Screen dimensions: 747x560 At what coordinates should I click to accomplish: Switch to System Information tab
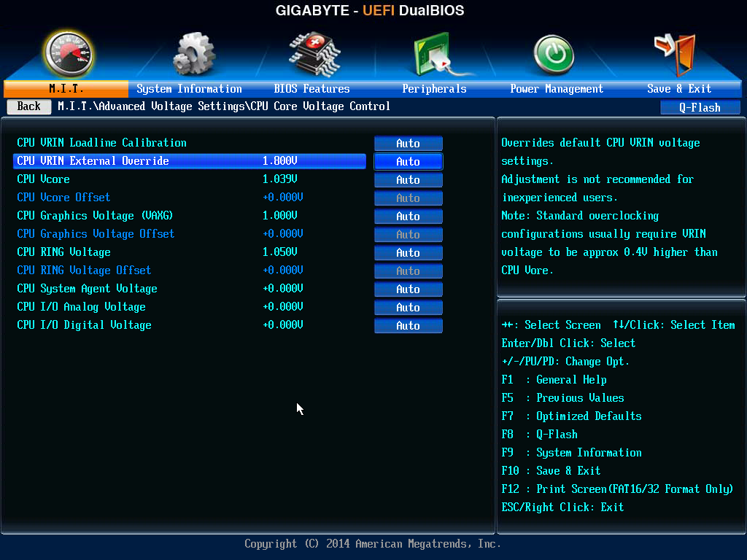pos(189,88)
